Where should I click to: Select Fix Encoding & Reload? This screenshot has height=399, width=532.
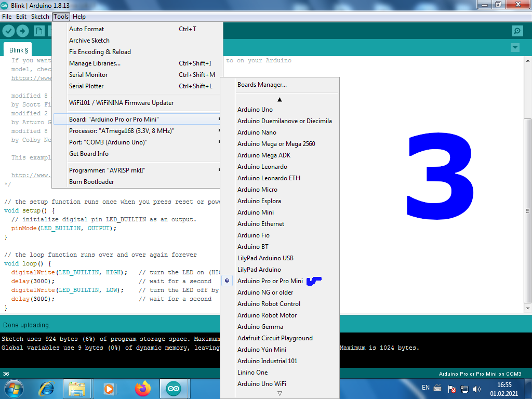click(137, 52)
